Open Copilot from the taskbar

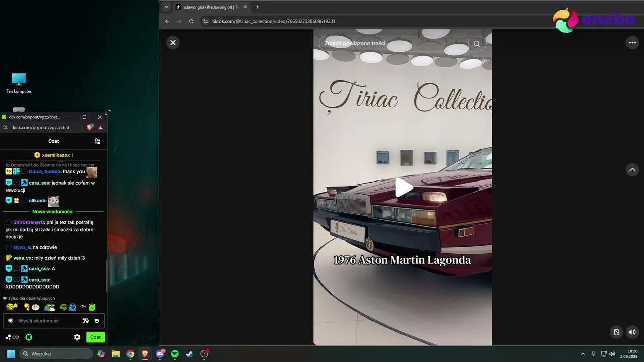(x=101, y=354)
